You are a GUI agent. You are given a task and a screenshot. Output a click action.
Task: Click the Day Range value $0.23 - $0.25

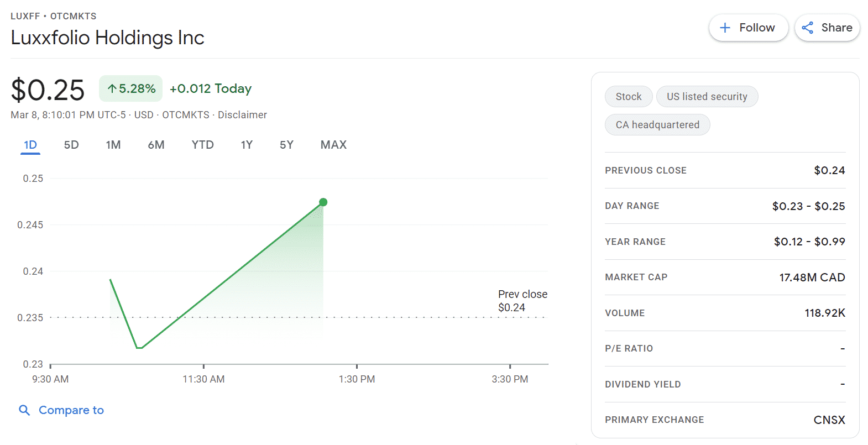point(808,206)
